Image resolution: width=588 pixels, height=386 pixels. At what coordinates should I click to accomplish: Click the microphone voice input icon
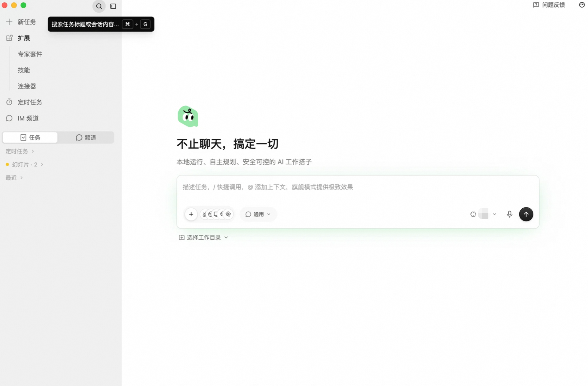tap(509, 214)
